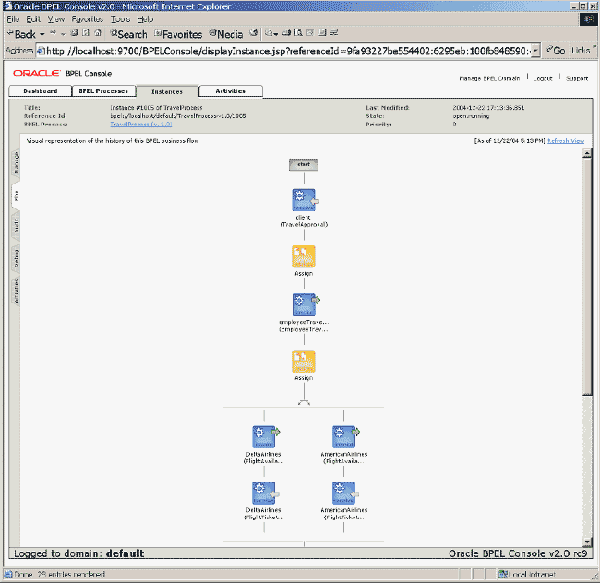600x583 pixels.
Task: Expand the Back button history dropdown
Action: tap(42, 34)
